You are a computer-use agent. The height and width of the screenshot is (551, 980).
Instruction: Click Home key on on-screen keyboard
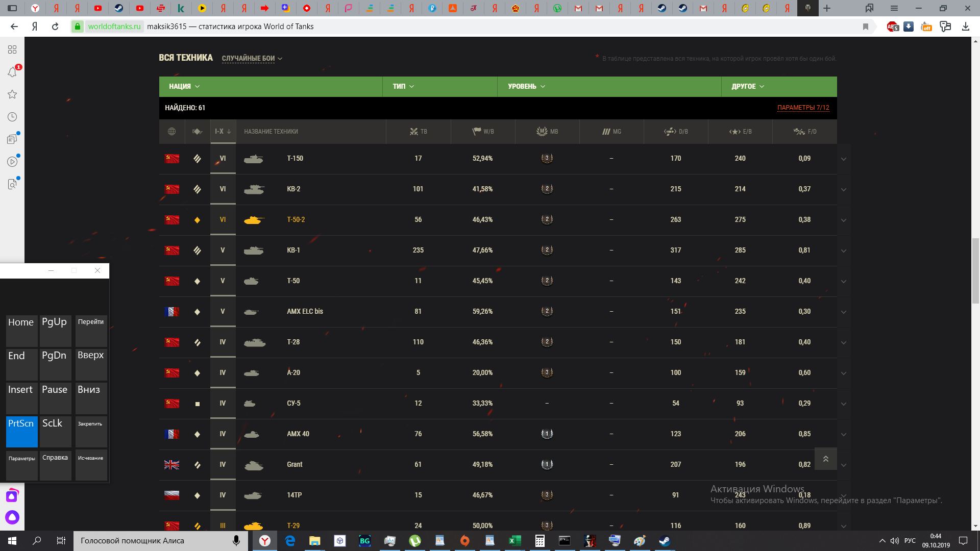click(x=22, y=331)
